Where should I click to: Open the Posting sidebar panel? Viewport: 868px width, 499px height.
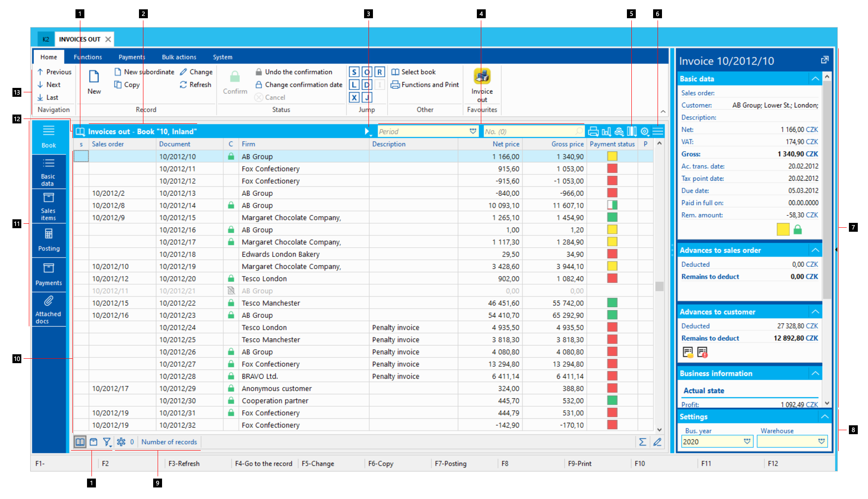[49, 240]
